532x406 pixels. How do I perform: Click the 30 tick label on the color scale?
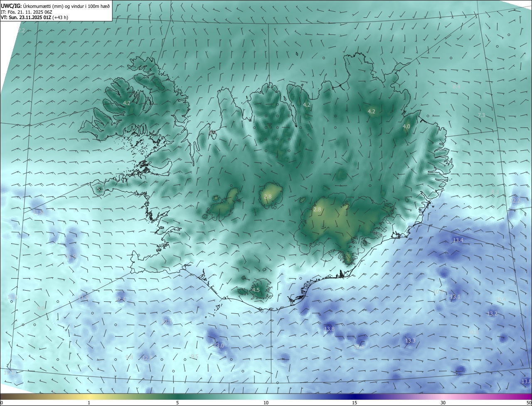pyautogui.click(x=443, y=403)
